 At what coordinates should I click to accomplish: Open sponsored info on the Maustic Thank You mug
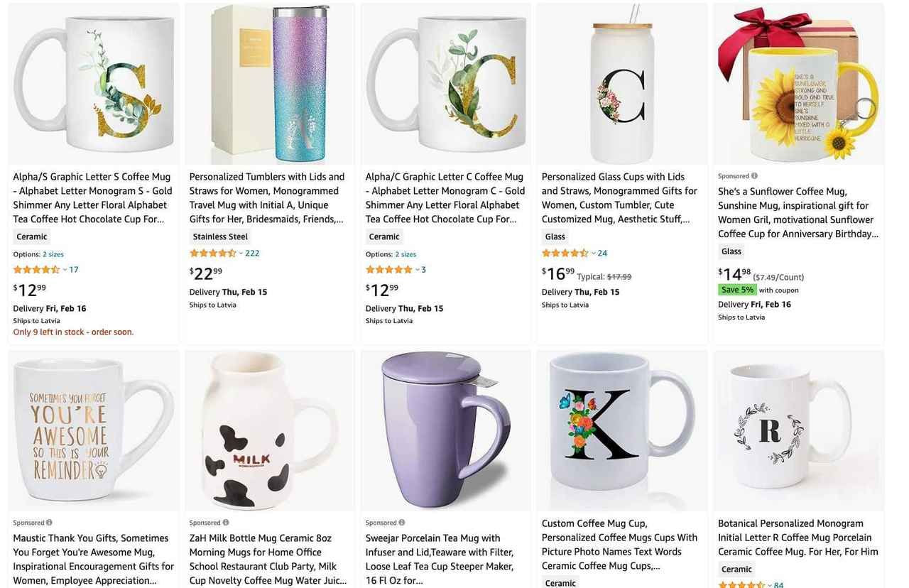point(48,522)
